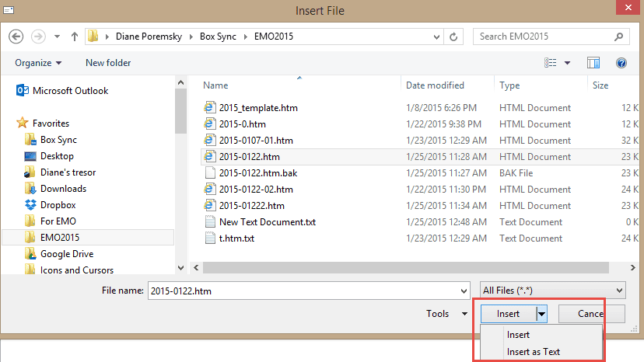The height and width of the screenshot is (362, 644).
Task: Open the Desktop favorite
Action: [49, 156]
